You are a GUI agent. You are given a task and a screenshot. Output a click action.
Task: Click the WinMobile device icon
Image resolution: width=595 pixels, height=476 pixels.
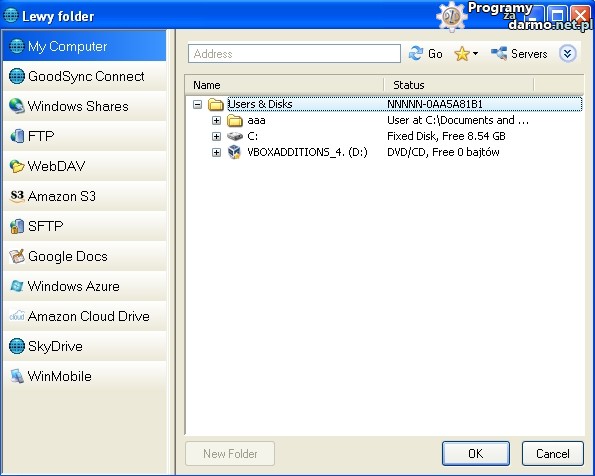17,376
